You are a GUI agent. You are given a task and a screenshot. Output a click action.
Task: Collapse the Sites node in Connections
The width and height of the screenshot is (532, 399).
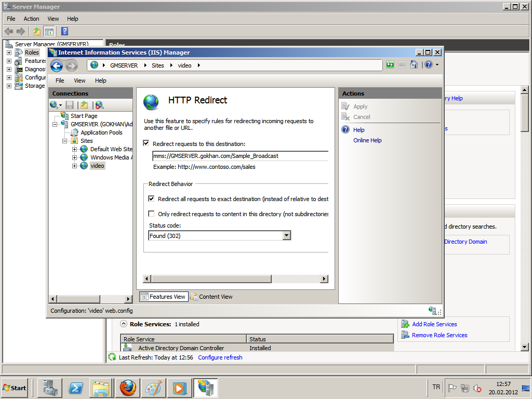[x=64, y=141]
